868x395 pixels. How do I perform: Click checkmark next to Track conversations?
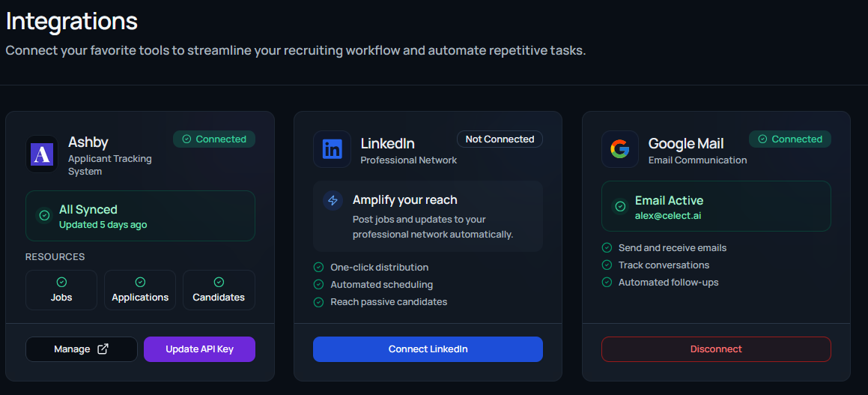[606, 265]
